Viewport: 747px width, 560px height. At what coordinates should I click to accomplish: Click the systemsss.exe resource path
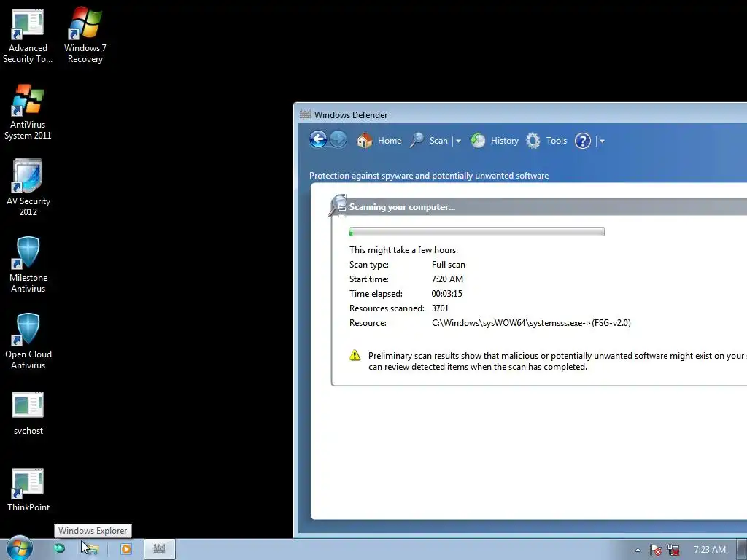(531, 323)
